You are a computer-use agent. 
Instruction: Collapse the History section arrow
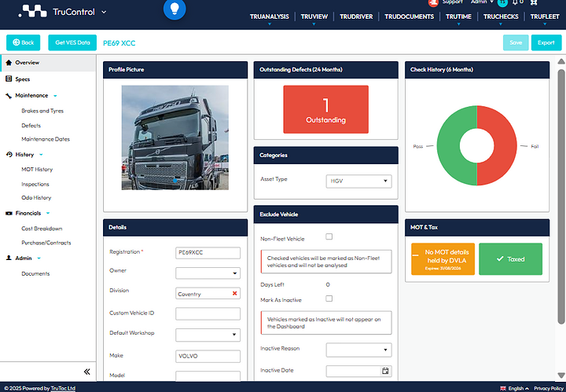point(41,155)
